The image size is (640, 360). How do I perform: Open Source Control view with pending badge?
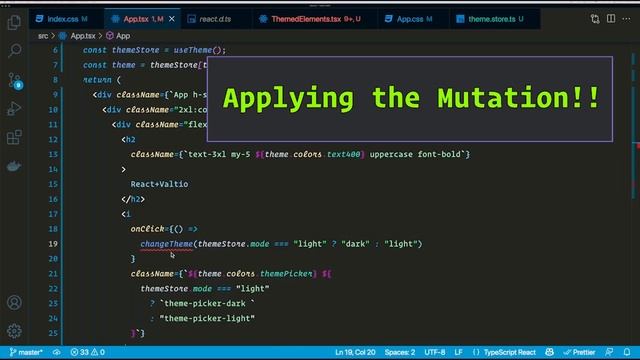[x=15, y=81]
